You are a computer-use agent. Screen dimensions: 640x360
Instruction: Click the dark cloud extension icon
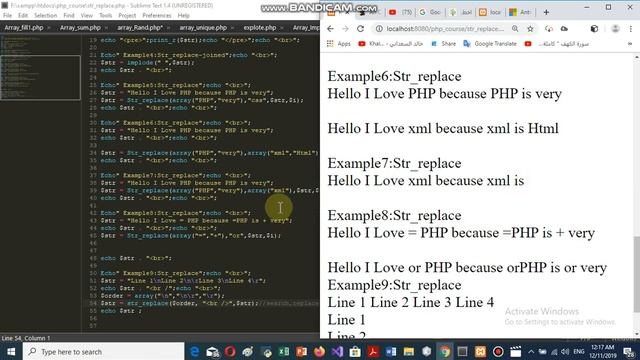point(564,29)
